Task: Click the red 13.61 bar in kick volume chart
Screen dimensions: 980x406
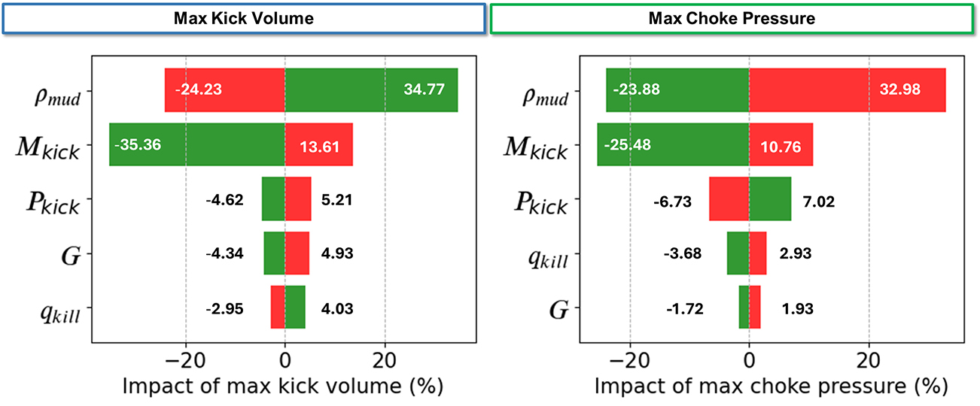Action: pyautogui.click(x=318, y=144)
